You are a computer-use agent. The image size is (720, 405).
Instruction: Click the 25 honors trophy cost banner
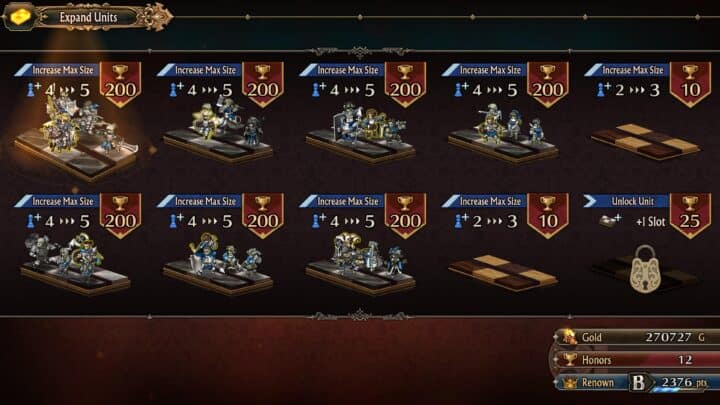pos(690,215)
